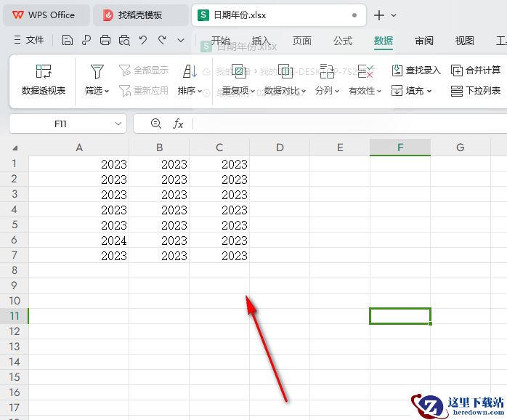Expand the 重复项 dropdown
This screenshot has width=507, height=420.
(253, 92)
